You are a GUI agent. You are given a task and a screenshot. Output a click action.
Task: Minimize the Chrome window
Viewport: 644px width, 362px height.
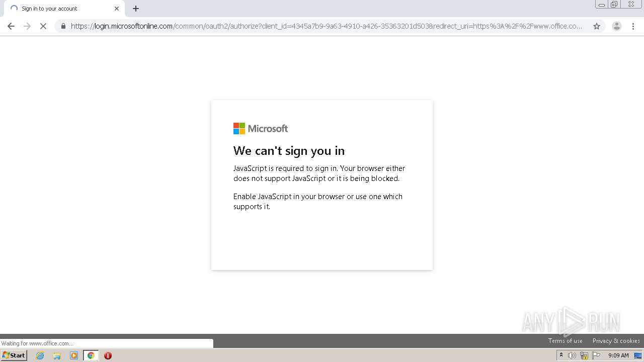point(601,5)
